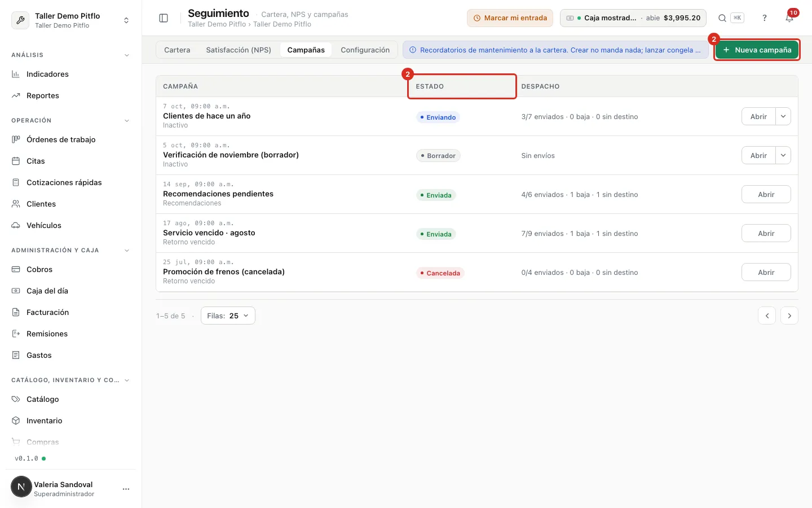Click the Órdenes de trabajo icon

[16, 139]
